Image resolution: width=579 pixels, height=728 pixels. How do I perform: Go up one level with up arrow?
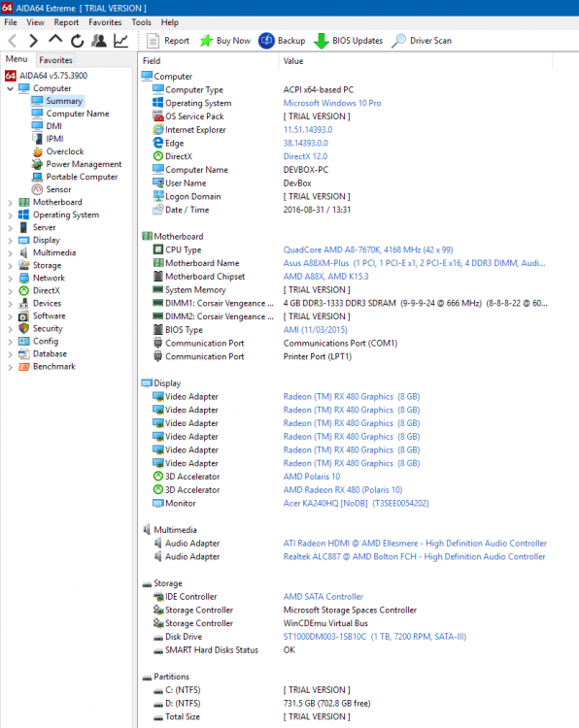[x=55, y=40]
